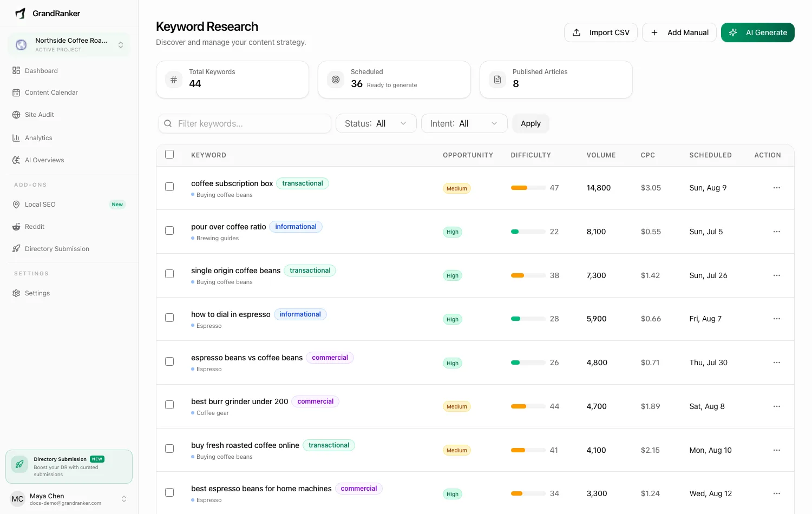Open the Dashboard icon in sidebar
Screen dimensions: 812x514
(x=16, y=70)
